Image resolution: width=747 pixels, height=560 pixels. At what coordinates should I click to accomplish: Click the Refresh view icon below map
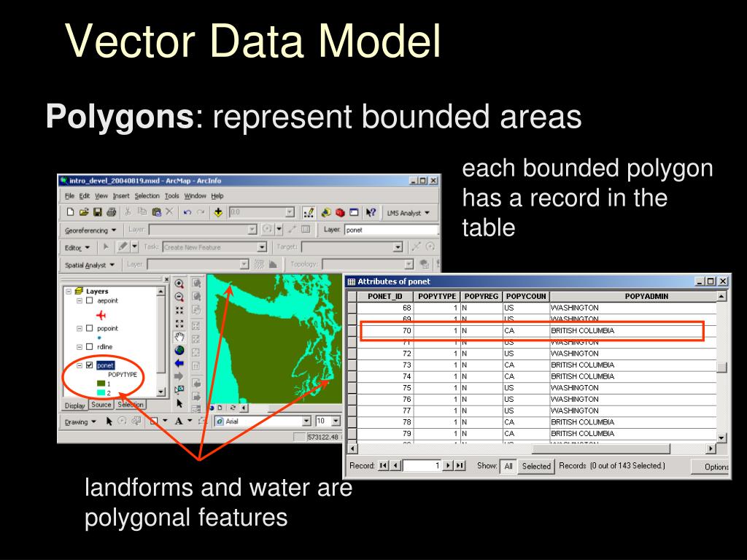point(233,408)
